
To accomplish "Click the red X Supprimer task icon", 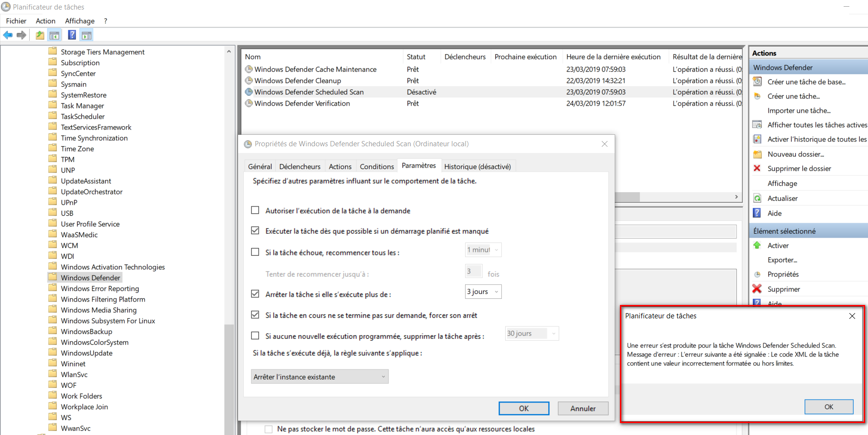I will (x=757, y=289).
